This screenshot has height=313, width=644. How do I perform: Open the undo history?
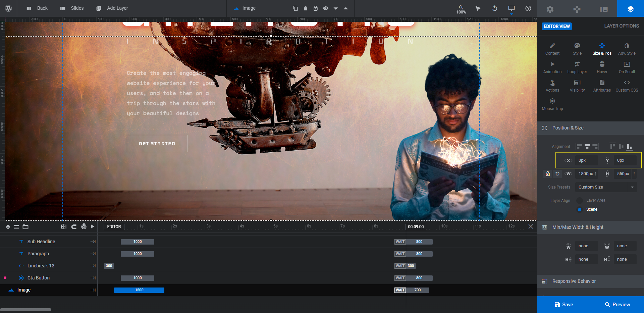coord(495,8)
